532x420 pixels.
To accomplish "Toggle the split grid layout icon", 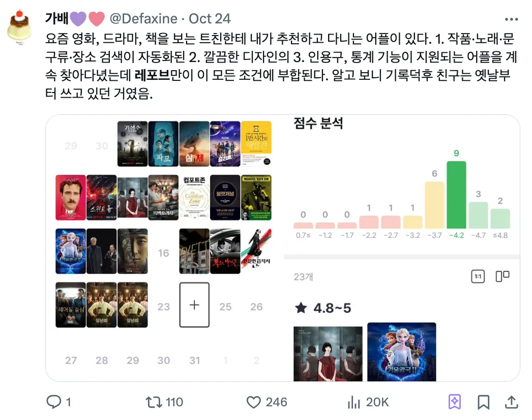I will coord(503,276).
